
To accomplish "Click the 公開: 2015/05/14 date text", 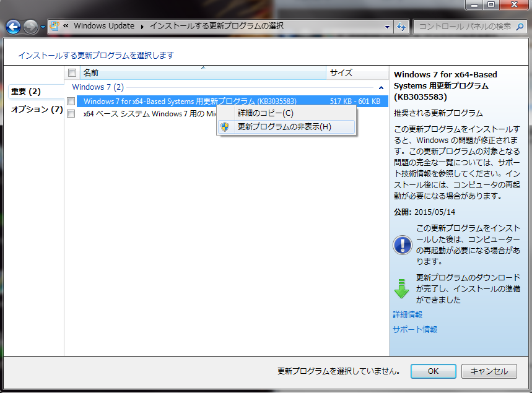I will 424,212.
